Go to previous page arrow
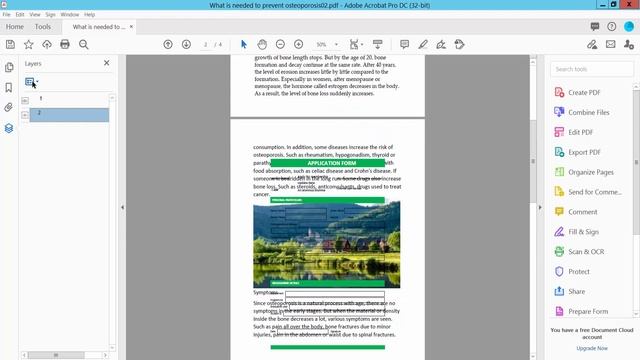The height and width of the screenshot is (360, 640). pyautogui.click(x=168, y=44)
